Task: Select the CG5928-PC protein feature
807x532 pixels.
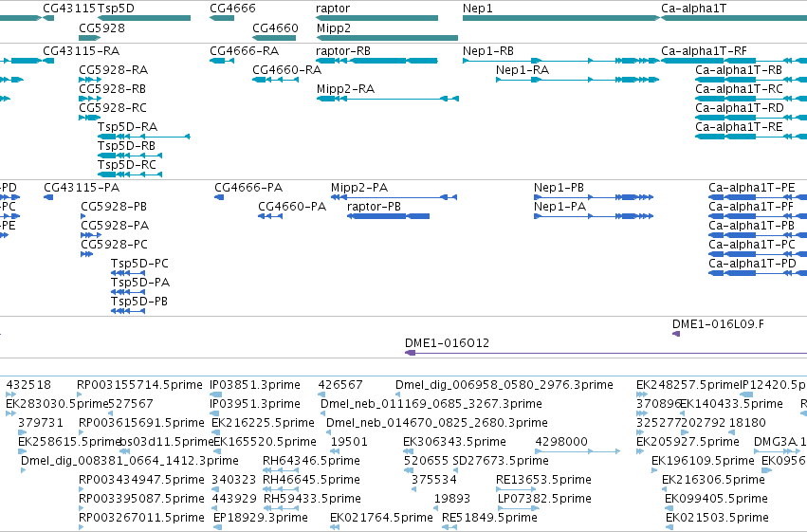Action: [x=86, y=254]
